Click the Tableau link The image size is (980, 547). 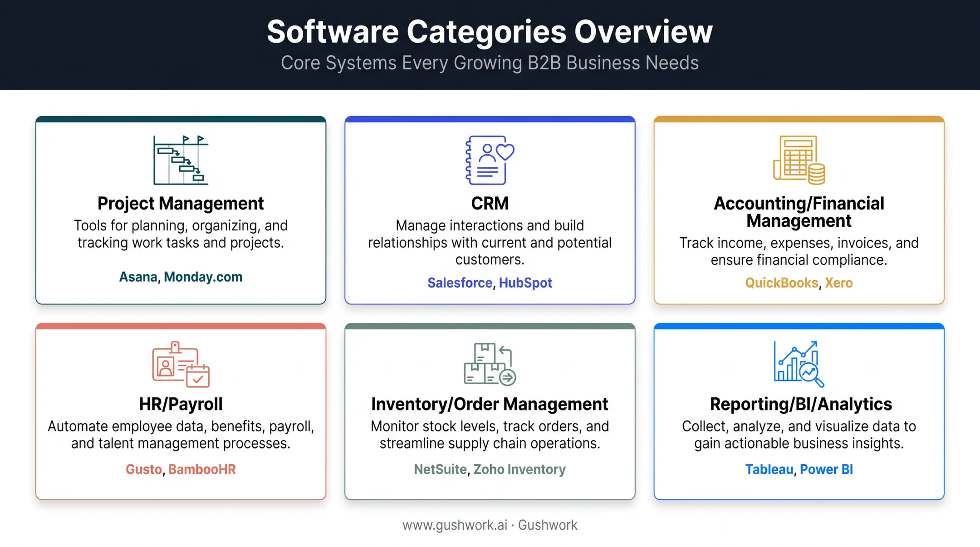tap(769, 469)
